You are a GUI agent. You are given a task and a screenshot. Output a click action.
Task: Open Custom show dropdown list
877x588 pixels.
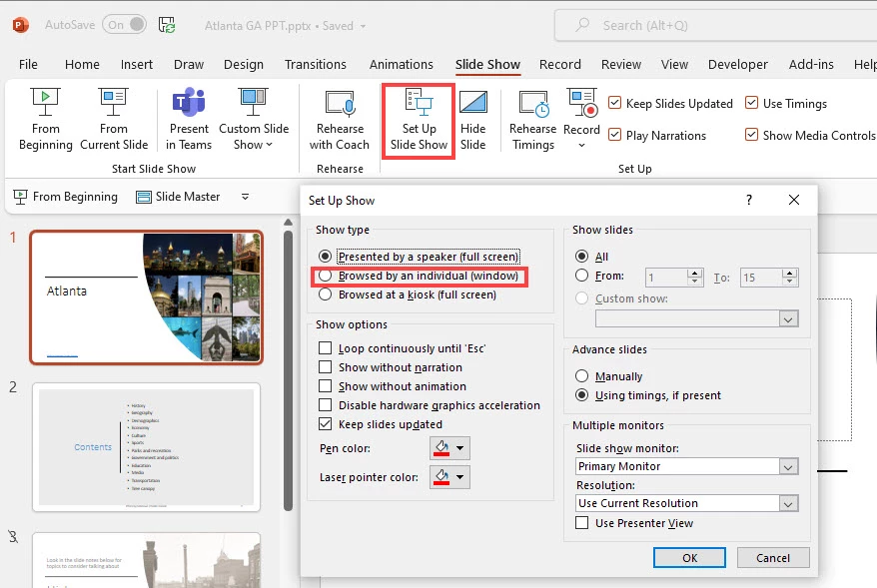pyautogui.click(x=788, y=319)
